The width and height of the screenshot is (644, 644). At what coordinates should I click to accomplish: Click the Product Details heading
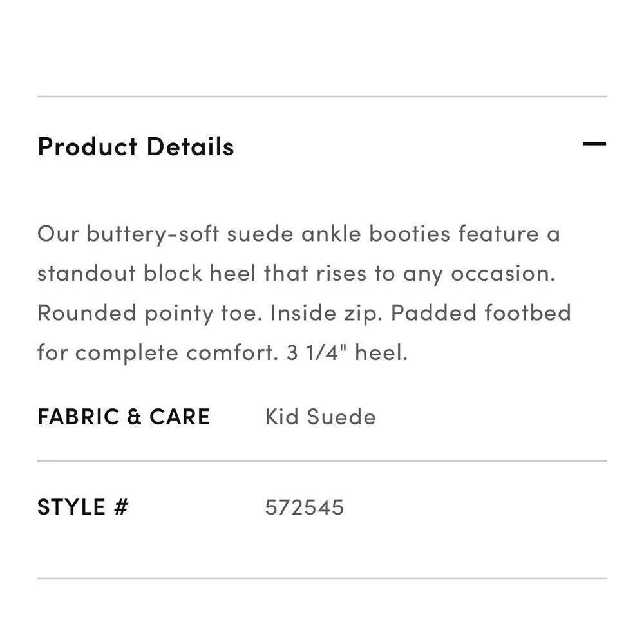click(x=135, y=147)
